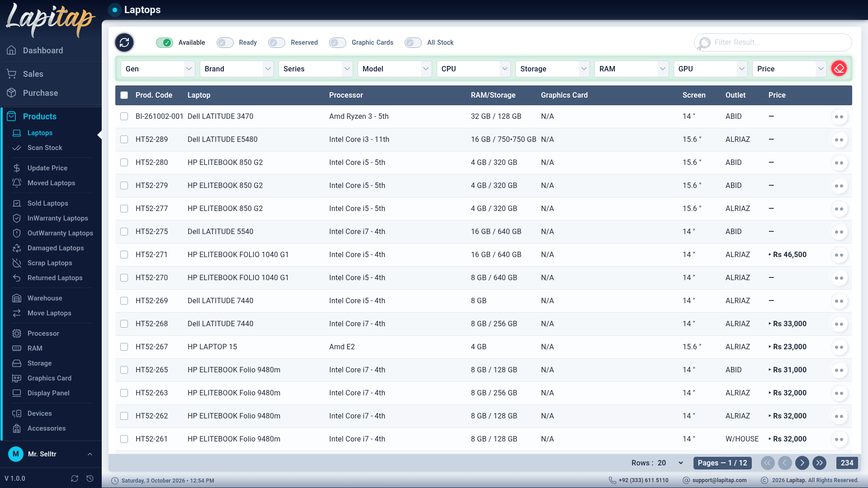Click the history icon beside version number
Screen dimensions: 868x488
point(90,479)
